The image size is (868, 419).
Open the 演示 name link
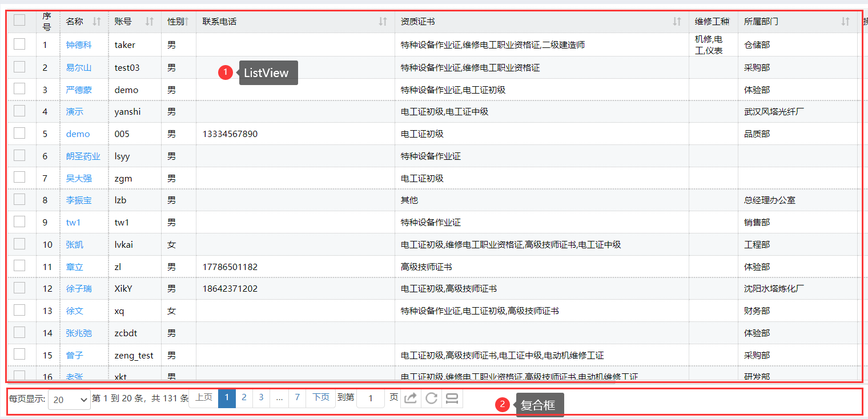[x=75, y=112]
